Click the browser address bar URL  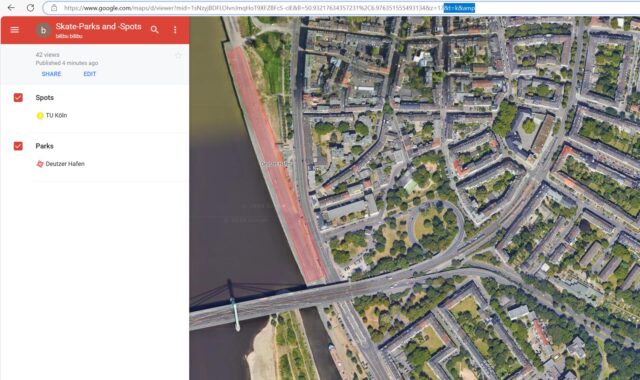point(269,8)
